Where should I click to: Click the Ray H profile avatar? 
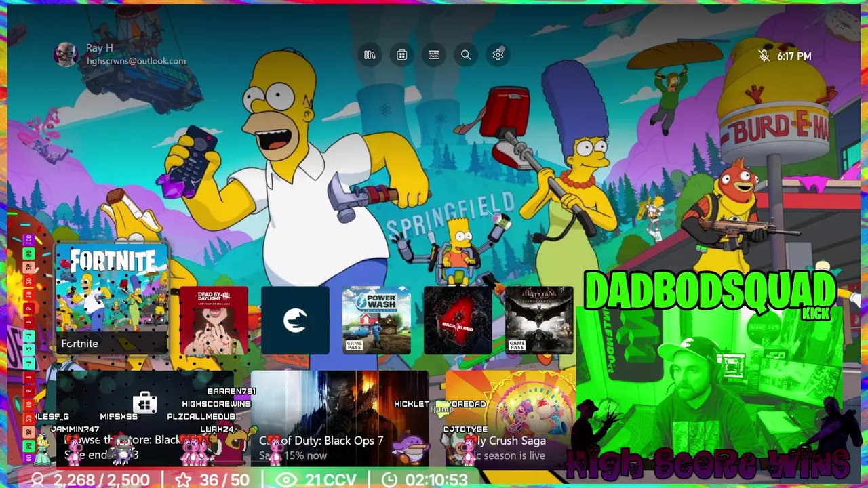pos(66,55)
